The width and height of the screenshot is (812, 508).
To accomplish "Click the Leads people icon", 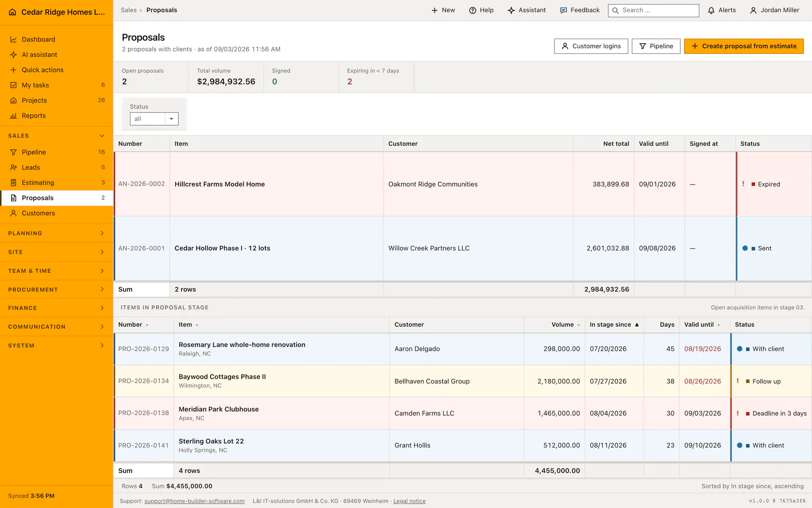I will click(14, 168).
